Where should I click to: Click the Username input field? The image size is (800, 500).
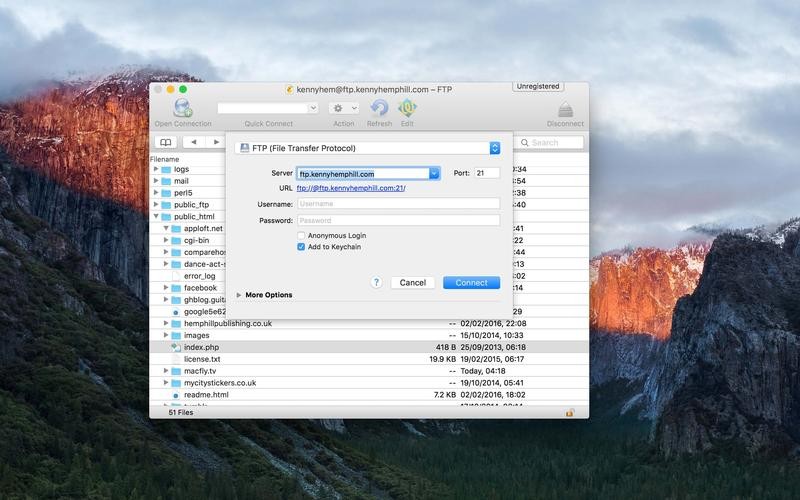(398, 204)
